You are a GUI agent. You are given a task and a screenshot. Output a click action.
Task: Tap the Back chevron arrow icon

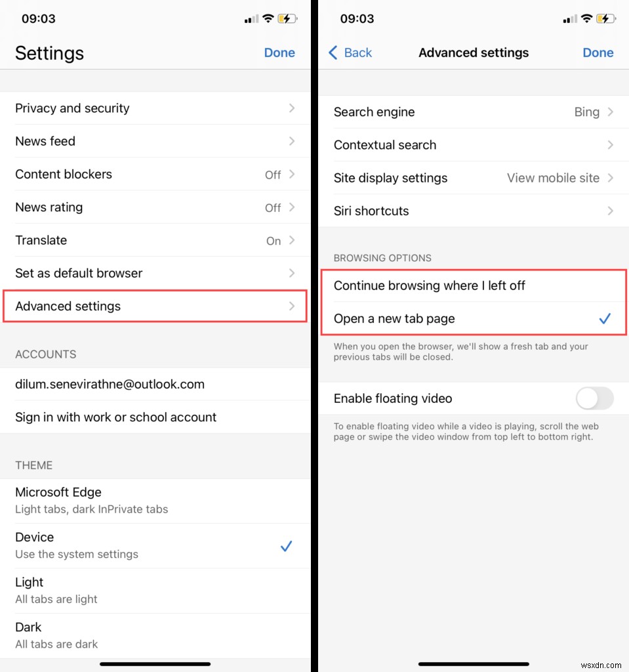pos(333,52)
